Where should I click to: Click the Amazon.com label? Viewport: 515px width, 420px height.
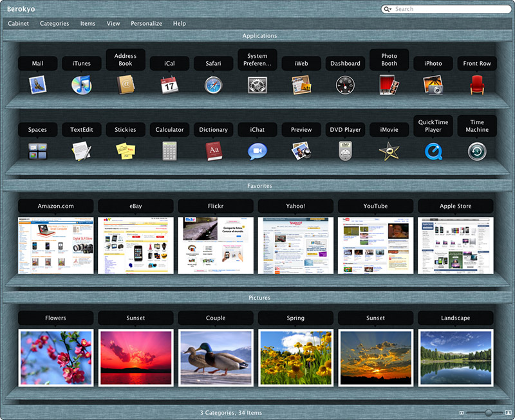tap(55, 206)
